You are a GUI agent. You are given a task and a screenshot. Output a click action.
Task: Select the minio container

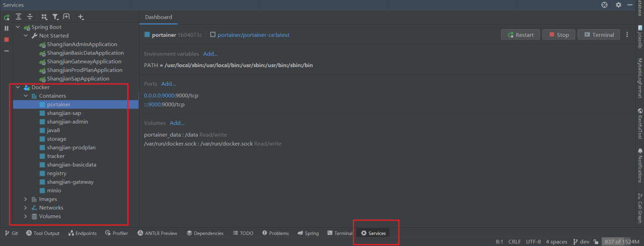[54, 191]
